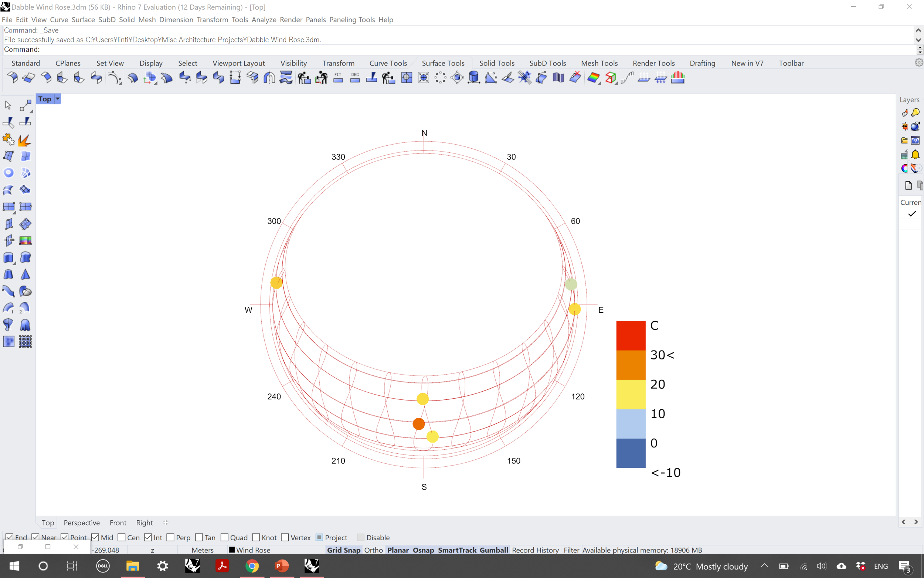Click the Curve Tools toolbar tab

[x=387, y=62]
